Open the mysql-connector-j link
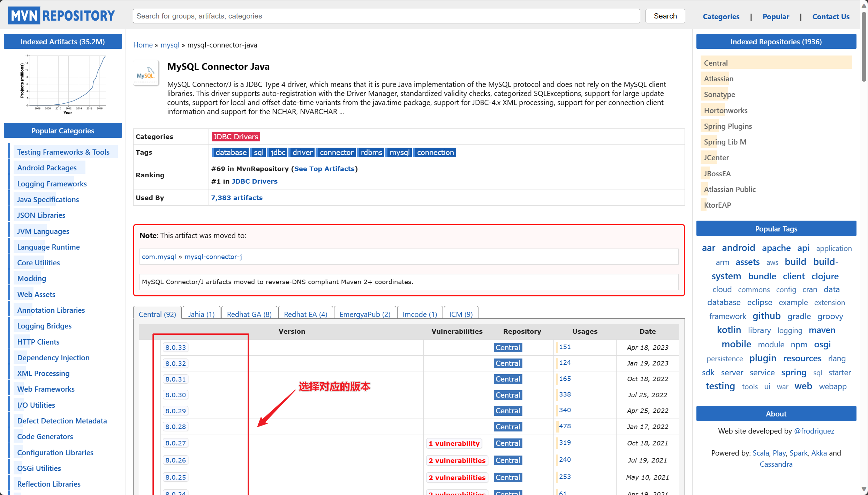This screenshot has height=495, width=868. click(213, 257)
